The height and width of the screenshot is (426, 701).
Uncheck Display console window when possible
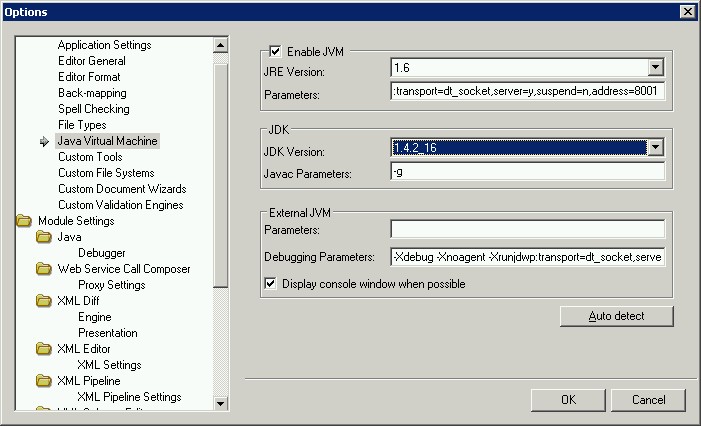click(270, 284)
